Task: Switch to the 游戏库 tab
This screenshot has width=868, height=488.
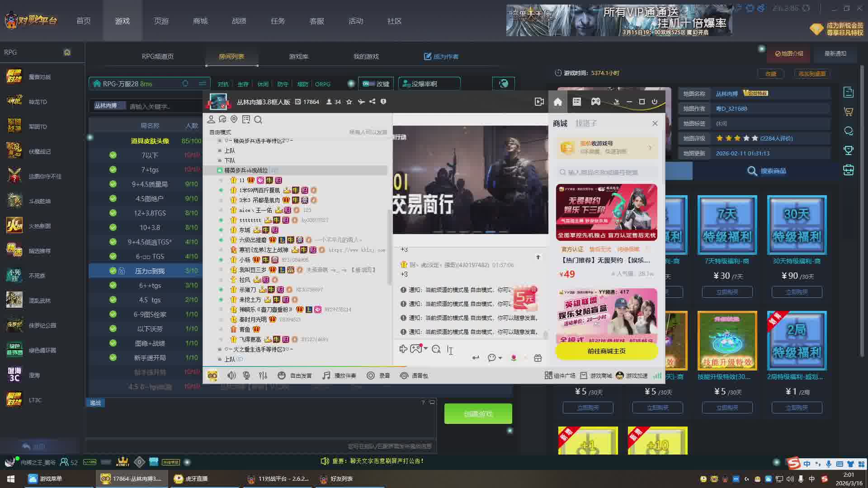Action: tap(298, 56)
